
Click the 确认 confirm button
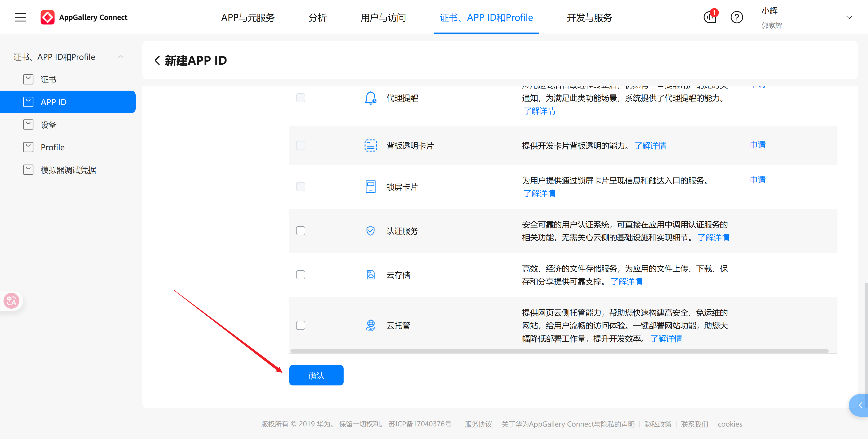click(x=316, y=375)
